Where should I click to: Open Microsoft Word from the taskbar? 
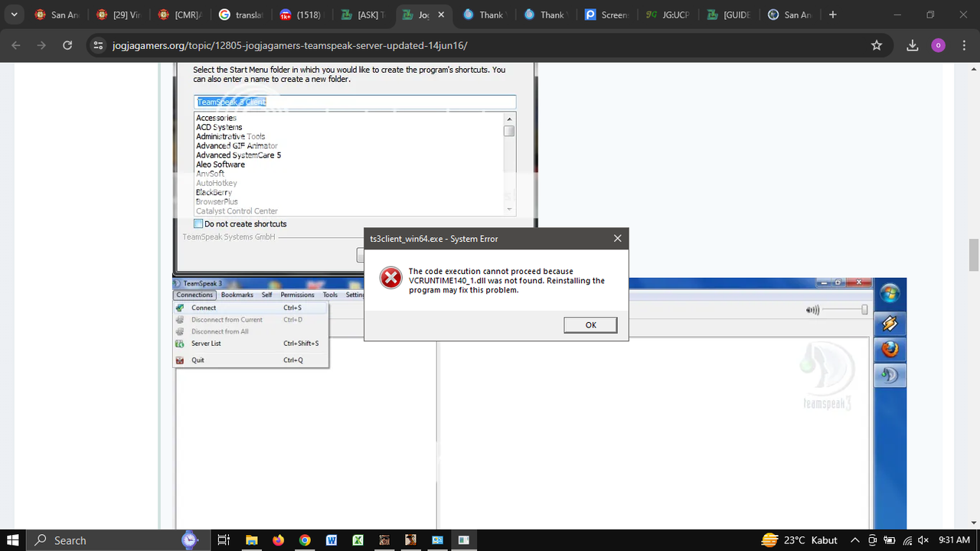click(x=332, y=540)
